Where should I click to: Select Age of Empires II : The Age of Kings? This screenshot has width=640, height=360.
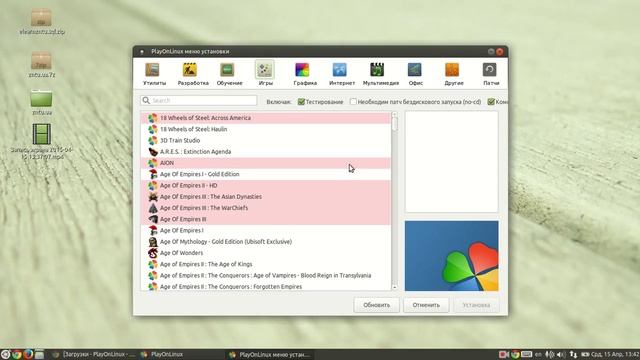266,264
